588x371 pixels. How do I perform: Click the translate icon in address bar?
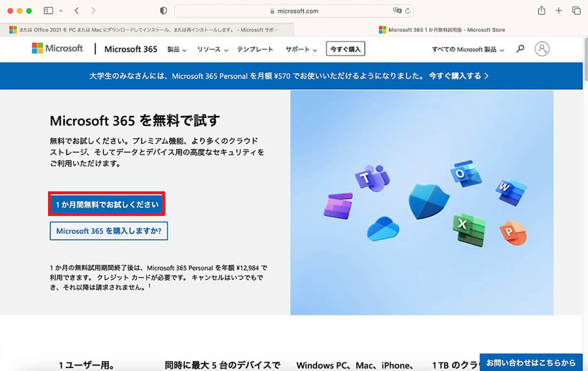pos(397,10)
